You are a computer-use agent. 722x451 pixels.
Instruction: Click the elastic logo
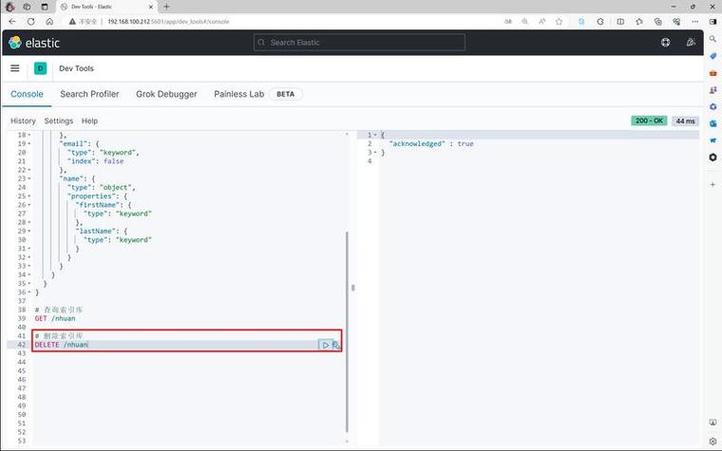pyautogui.click(x=34, y=42)
